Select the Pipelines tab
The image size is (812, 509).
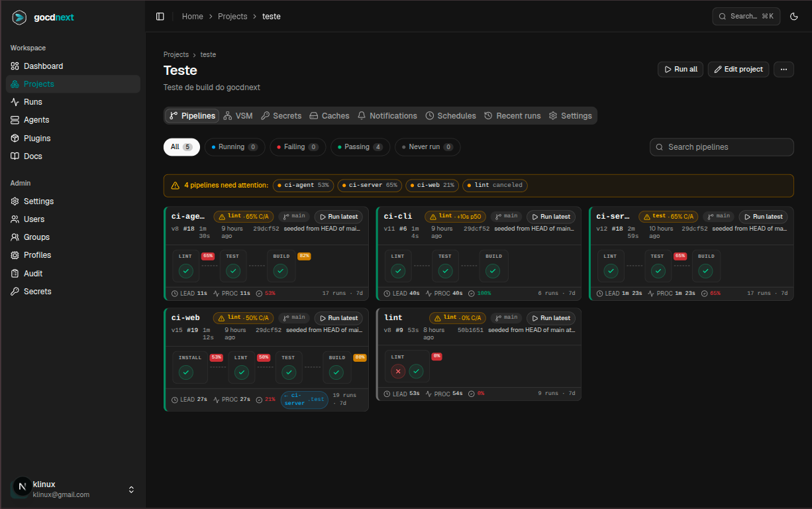click(192, 116)
